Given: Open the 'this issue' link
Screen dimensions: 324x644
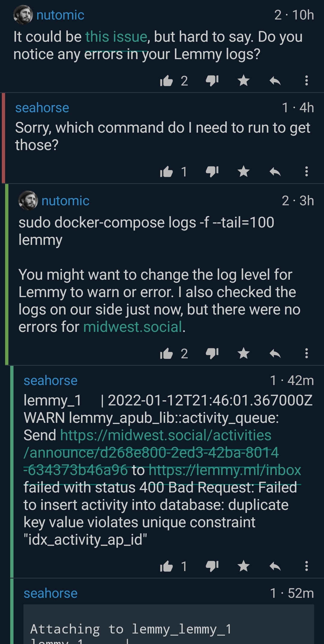Looking at the screenshot, I should click(116, 37).
